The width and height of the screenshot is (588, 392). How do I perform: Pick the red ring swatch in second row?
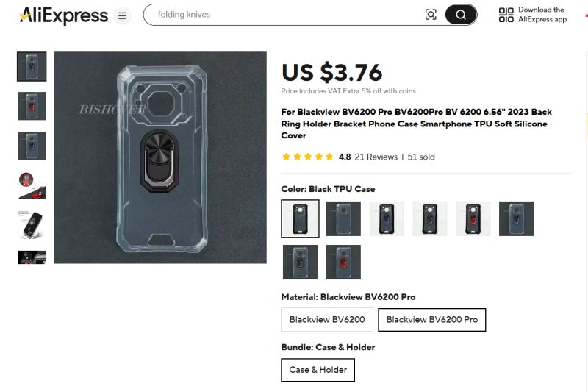click(x=343, y=262)
